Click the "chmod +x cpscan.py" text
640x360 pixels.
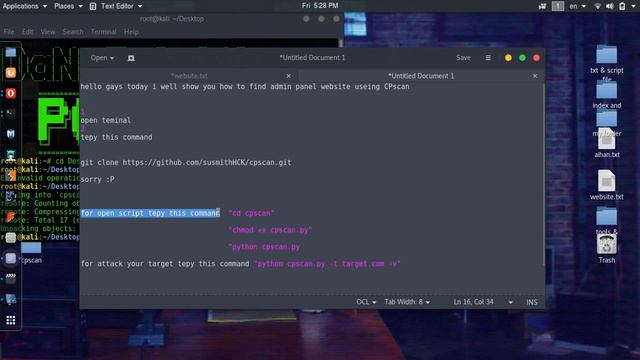(x=270, y=230)
